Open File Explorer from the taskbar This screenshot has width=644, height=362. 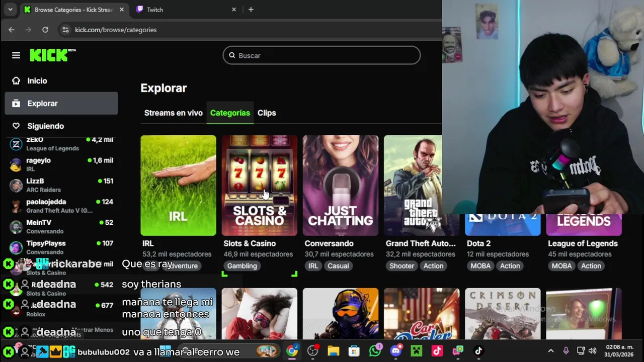[333, 350]
